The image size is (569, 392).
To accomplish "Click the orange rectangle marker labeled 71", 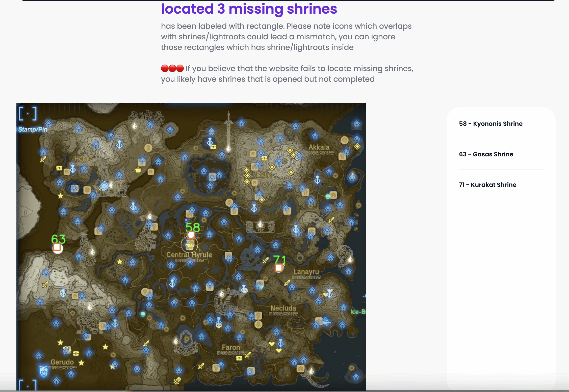I will tap(278, 268).
